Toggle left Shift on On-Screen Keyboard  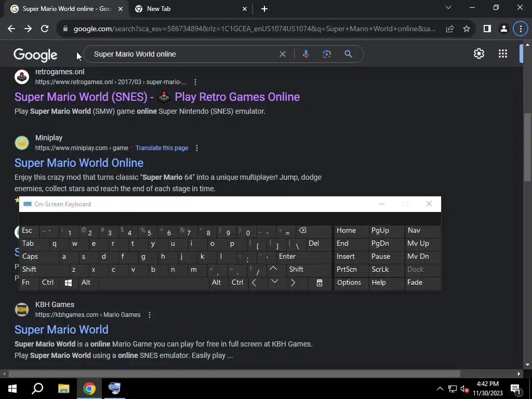44,270
